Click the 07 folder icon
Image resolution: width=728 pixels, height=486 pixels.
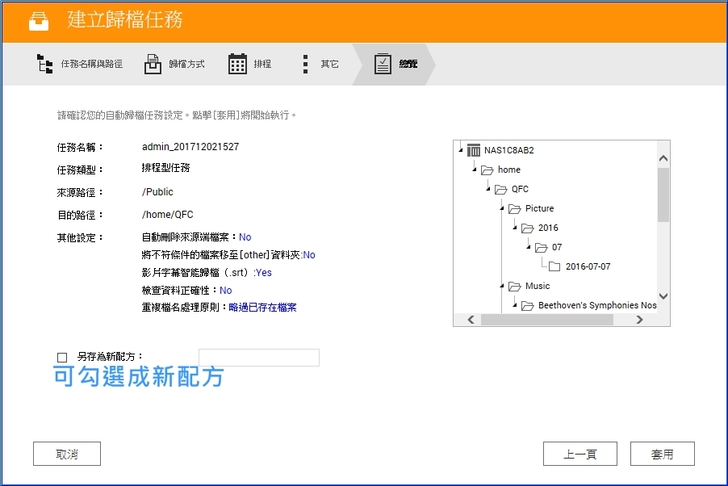541,247
